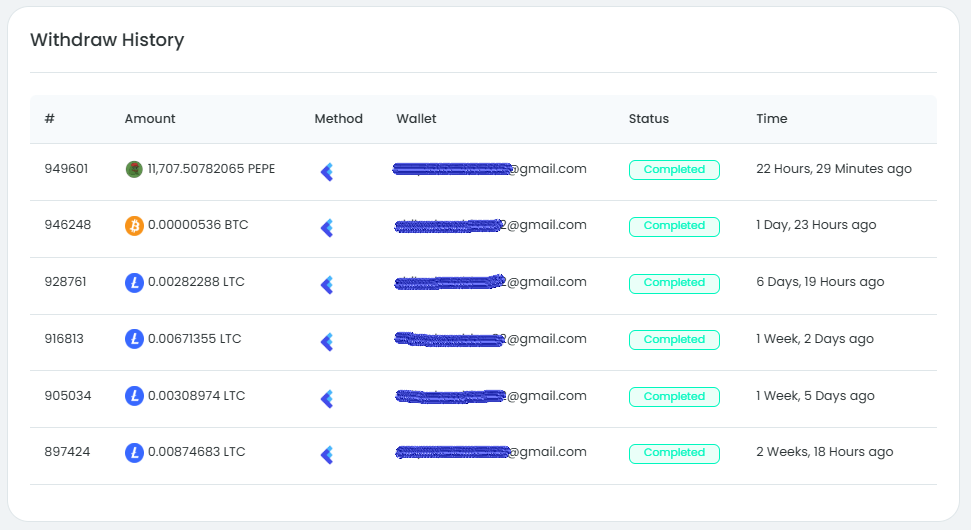The height and width of the screenshot is (530, 971).
Task: Click the wallet email in row 949601
Action: coord(489,168)
